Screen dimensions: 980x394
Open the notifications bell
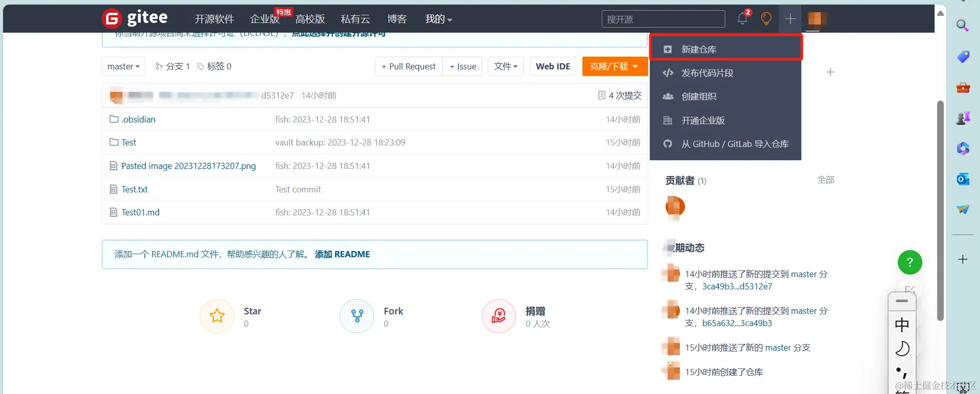coord(743,19)
